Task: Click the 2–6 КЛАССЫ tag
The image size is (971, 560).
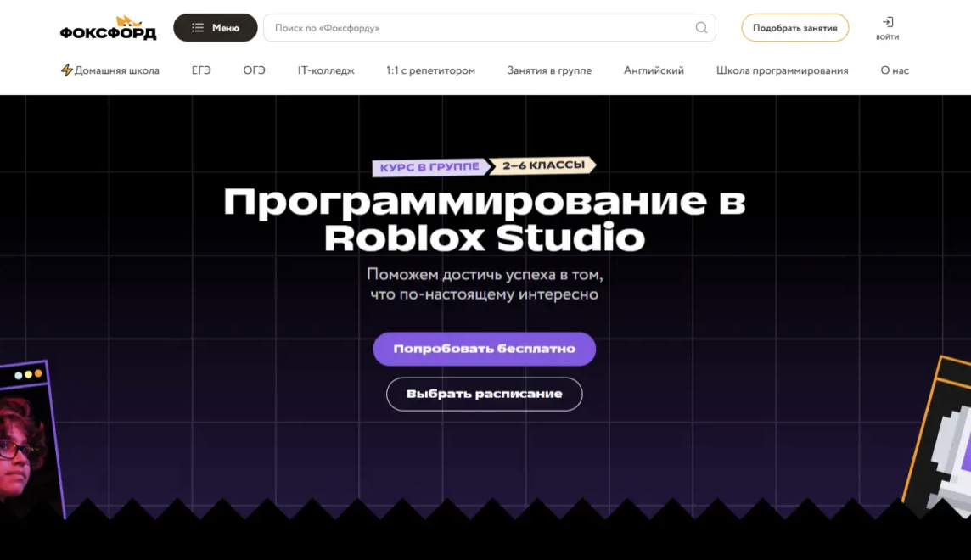Action: point(543,165)
